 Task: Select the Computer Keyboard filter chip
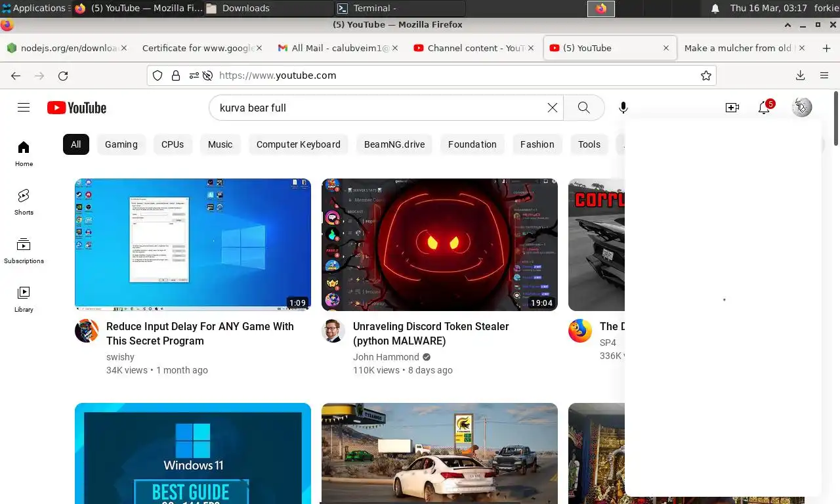(299, 144)
